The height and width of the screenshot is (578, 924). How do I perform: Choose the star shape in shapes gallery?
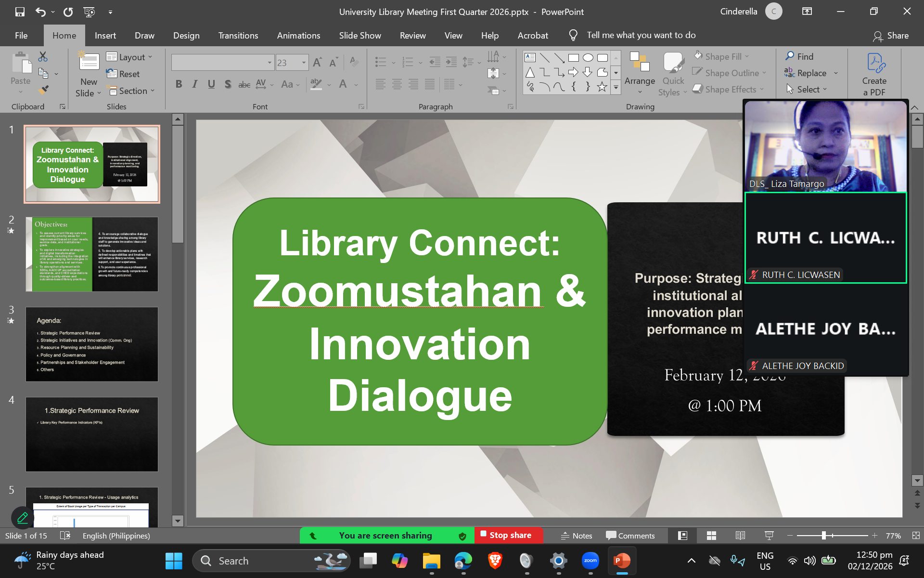[x=602, y=87]
